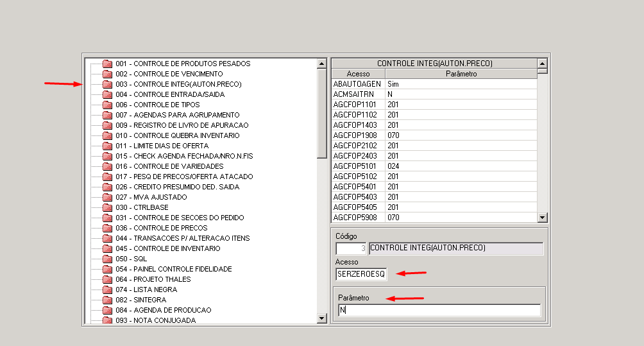Click folder icon of 054 - PAINEL CONTROLE FIDELIDADE
Screen dimensions: 644x346
pyautogui.click(x=107, y=269)
